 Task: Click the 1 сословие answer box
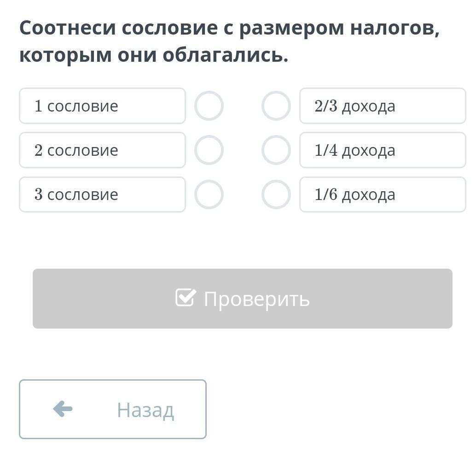point(102,106)
